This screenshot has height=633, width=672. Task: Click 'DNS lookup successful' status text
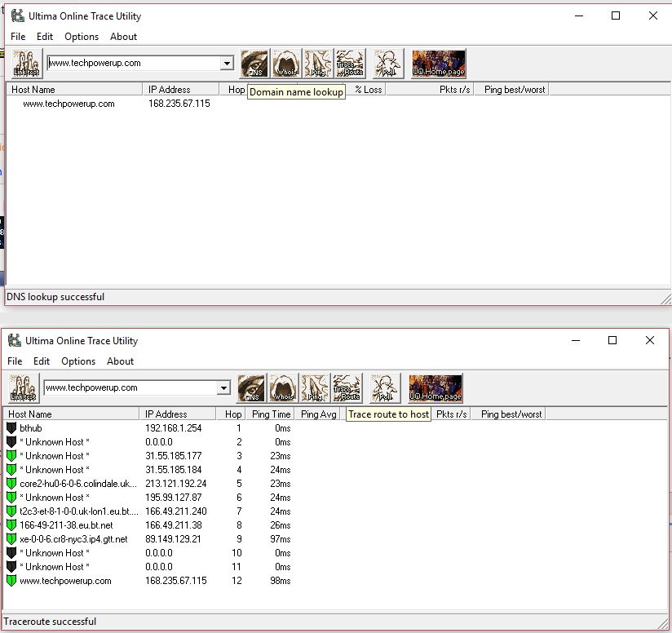coord(55,297)
